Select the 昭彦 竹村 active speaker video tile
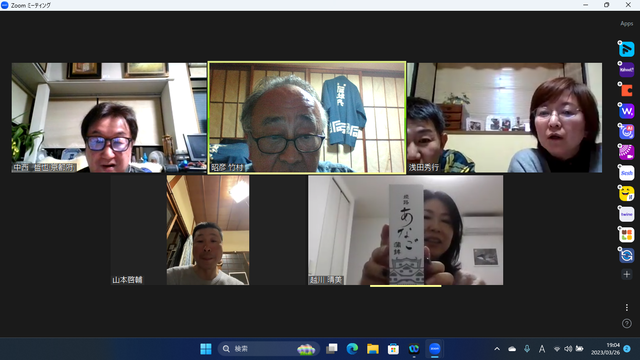The image size is (640, 360). [307, 118]
